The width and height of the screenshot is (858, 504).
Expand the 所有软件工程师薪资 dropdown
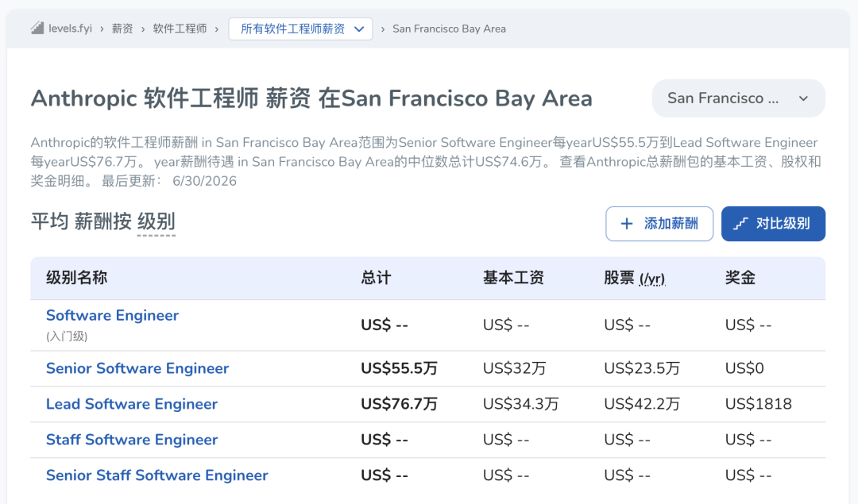pos(300,29)
